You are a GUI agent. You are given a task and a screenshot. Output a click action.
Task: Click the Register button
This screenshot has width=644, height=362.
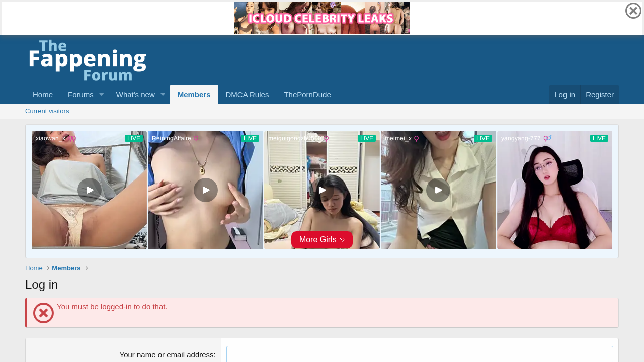pos(600,95)
